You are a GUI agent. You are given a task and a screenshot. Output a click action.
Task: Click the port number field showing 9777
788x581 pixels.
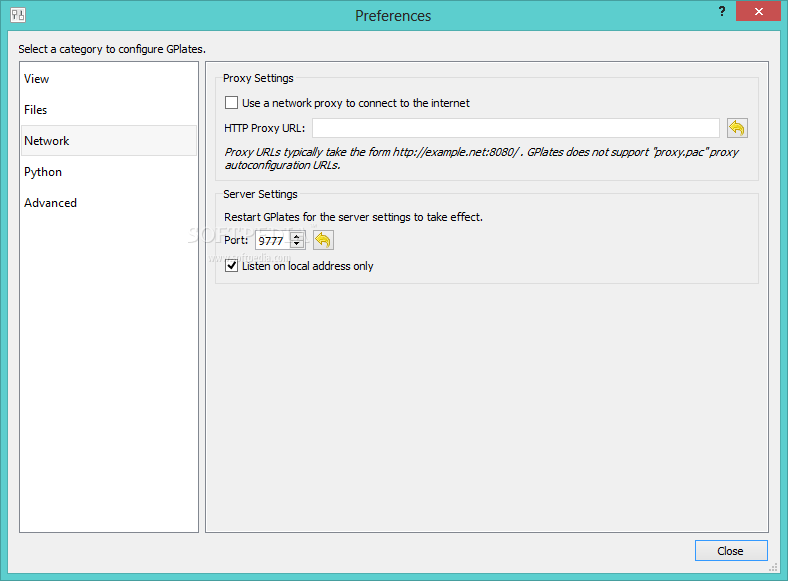point(273,241)
